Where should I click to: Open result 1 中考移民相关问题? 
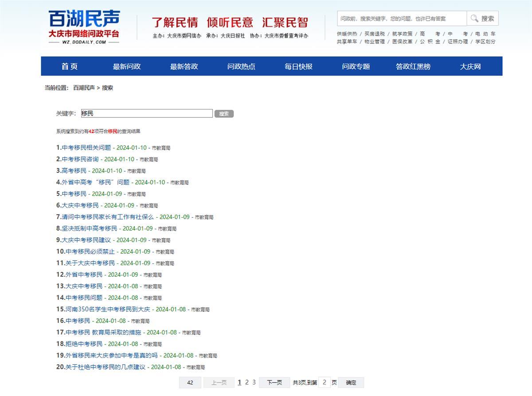point(86,148)
